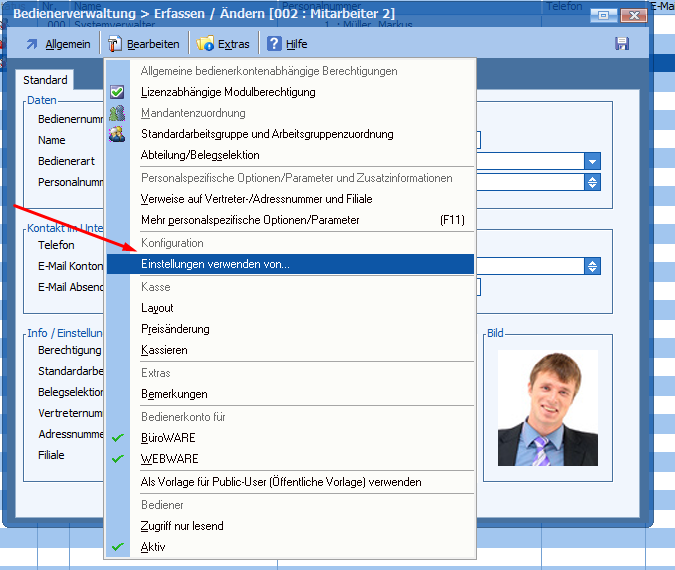Click the Mandantenzuordnung people icon
This screenshot has width=675, height=570.
[x=117, y=113]
